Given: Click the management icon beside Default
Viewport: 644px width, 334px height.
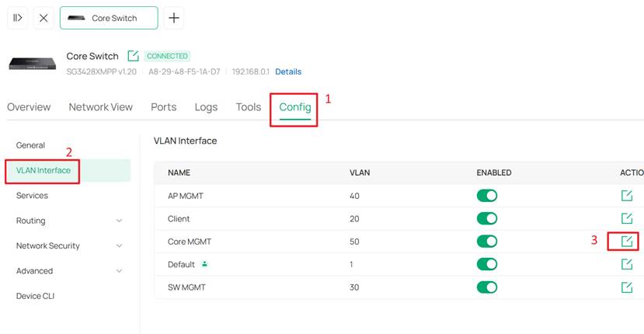Looking at the screenshot, I should (x=204, y=264).
